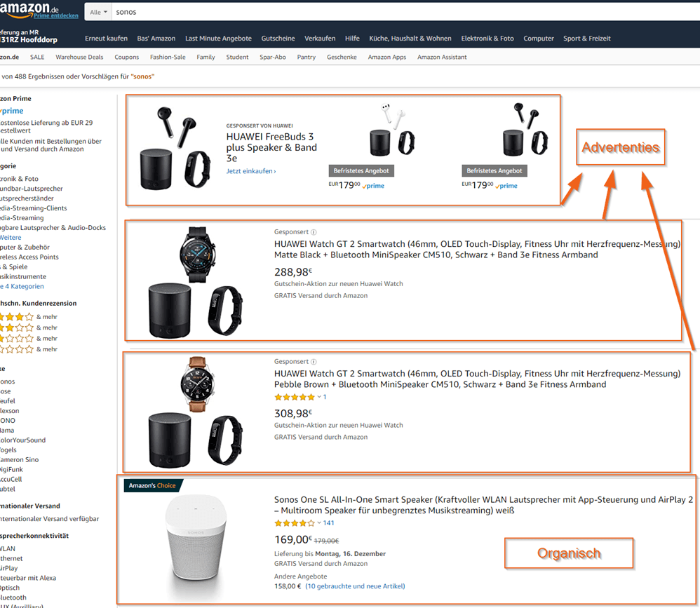Open the Student link

point(238,57)
